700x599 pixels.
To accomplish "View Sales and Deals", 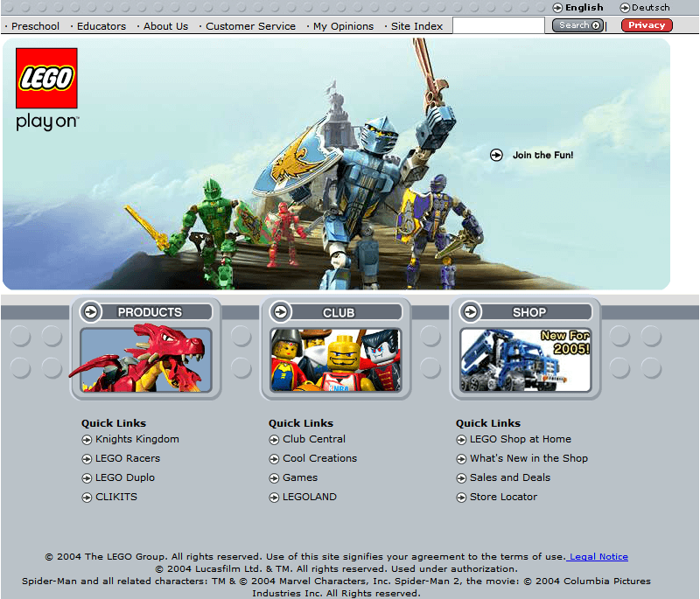I will [x=510, y=477].
